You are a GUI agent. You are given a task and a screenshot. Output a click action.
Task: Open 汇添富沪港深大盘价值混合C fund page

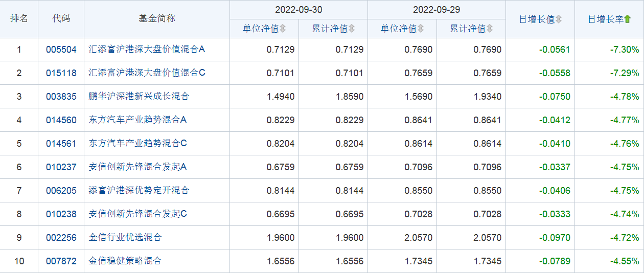[x=147, y=73]
